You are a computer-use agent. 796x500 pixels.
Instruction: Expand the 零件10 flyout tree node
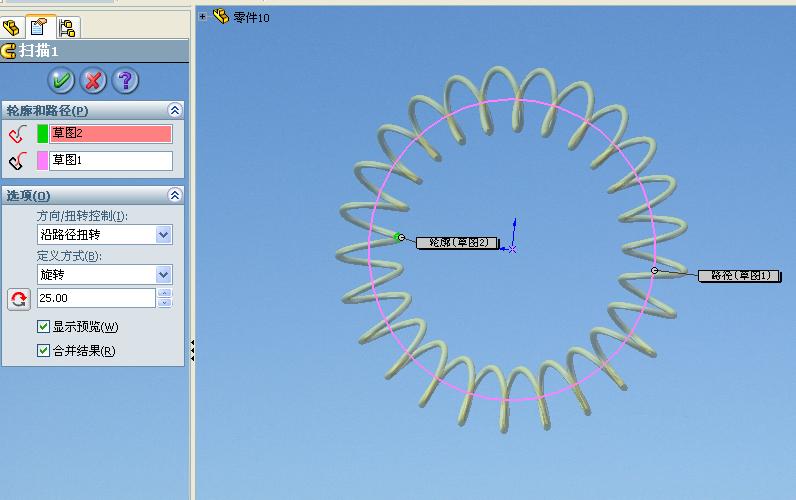[203, 17]
